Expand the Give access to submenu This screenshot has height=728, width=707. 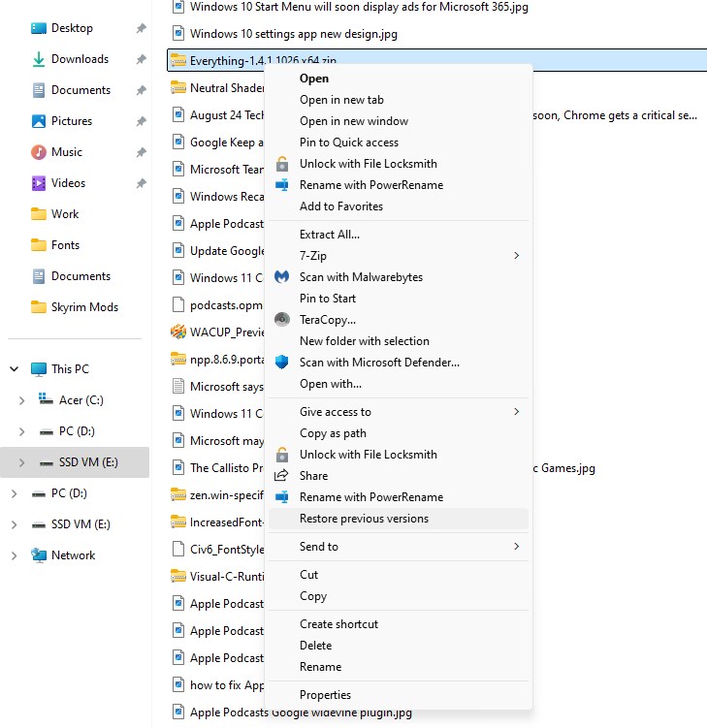point(516,412)
